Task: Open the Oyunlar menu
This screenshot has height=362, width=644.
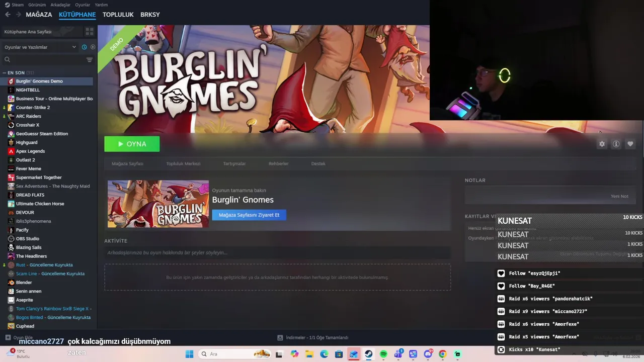Action: coord(83,5)
